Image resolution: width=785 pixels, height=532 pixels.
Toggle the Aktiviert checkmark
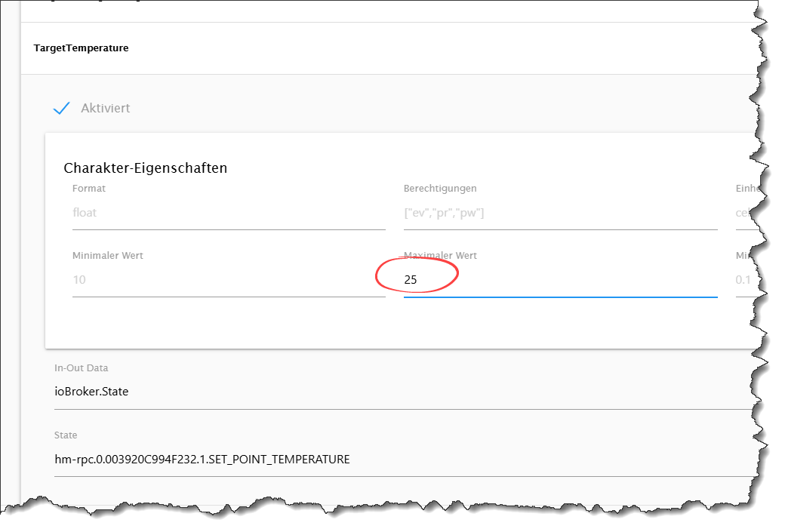[61, 108]
